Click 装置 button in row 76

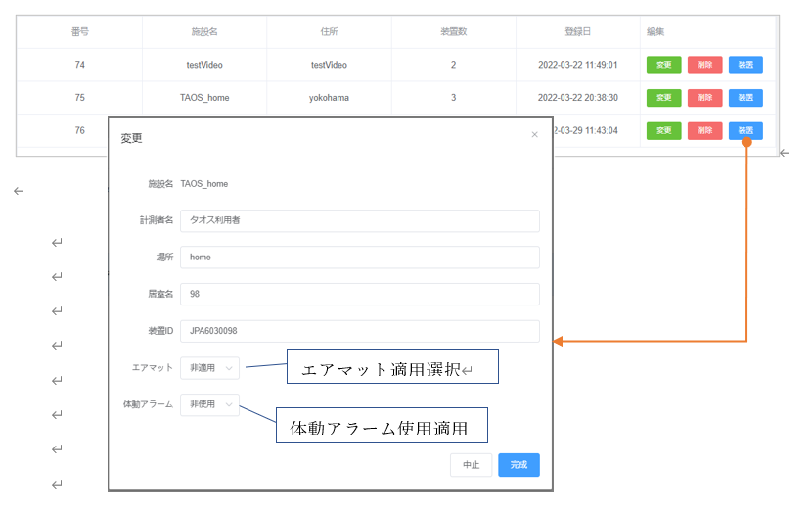745,130
